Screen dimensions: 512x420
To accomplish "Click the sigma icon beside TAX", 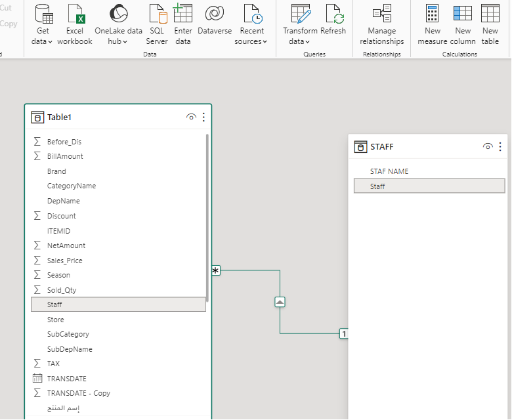I will (37, 364).
